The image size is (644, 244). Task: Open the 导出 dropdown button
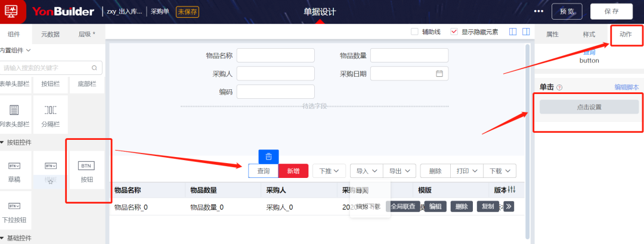click(400, 171)
